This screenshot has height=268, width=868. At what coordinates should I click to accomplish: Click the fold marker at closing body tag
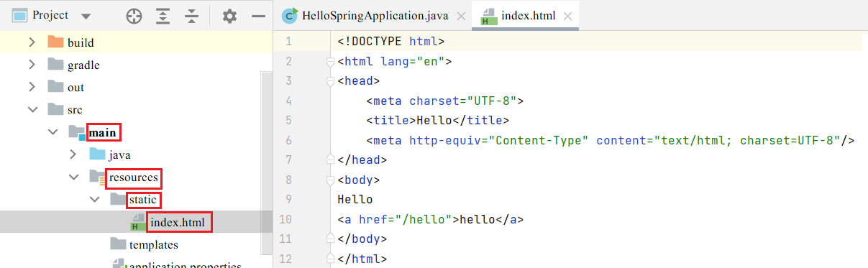point(331,238)
